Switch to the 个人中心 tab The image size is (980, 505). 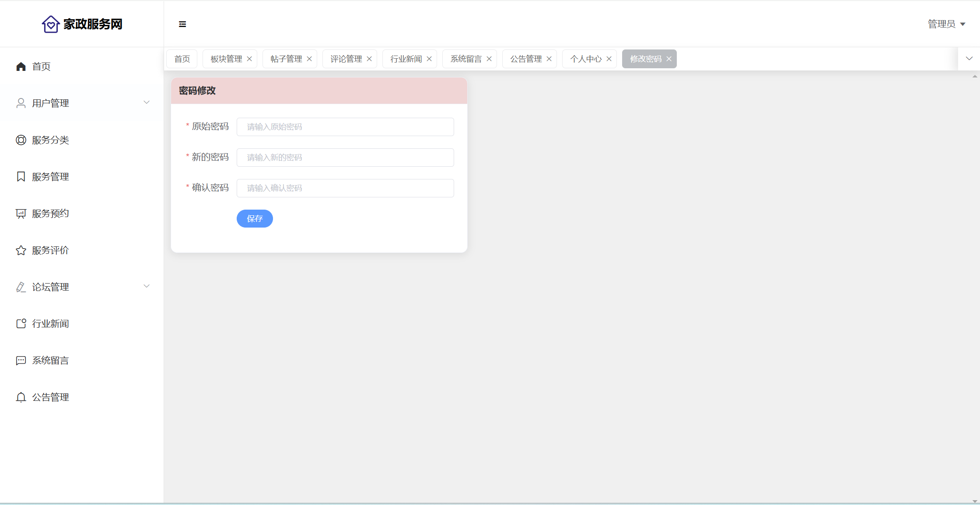(585, 59)
